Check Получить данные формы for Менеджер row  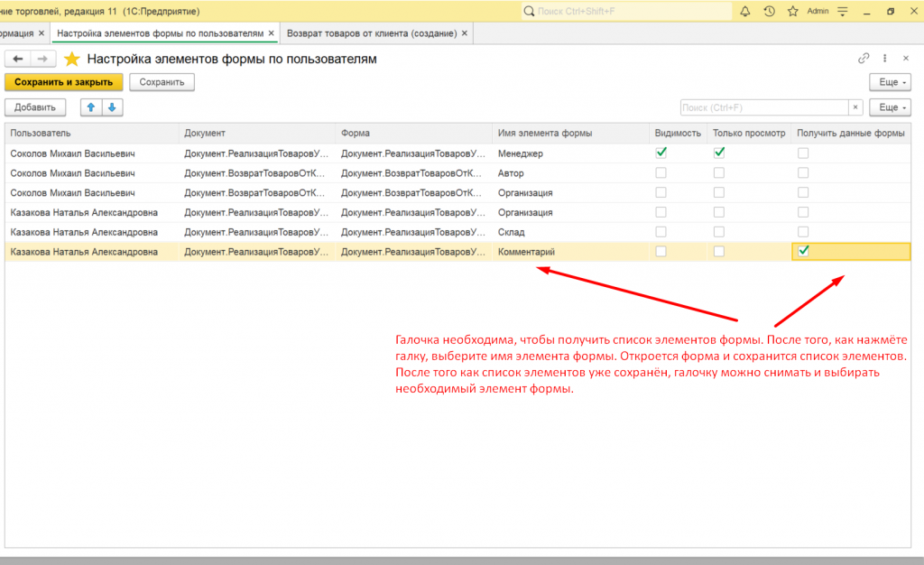point(802,153)
